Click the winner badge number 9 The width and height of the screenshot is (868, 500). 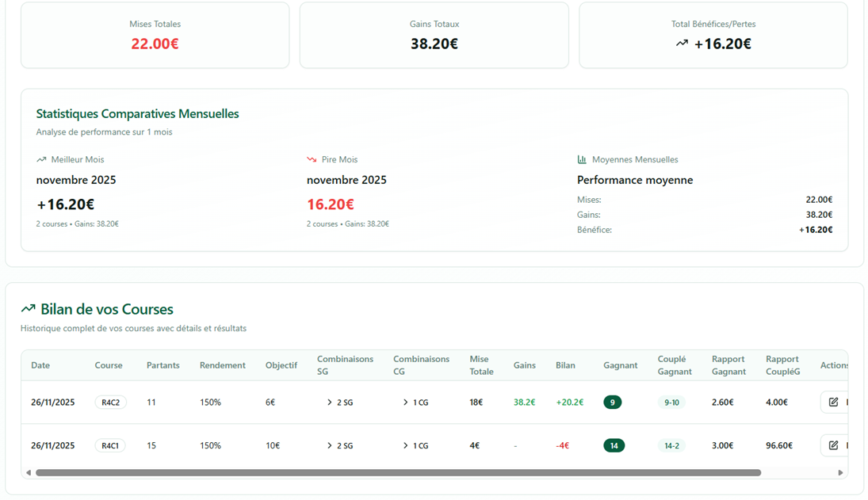pos(612,403)
